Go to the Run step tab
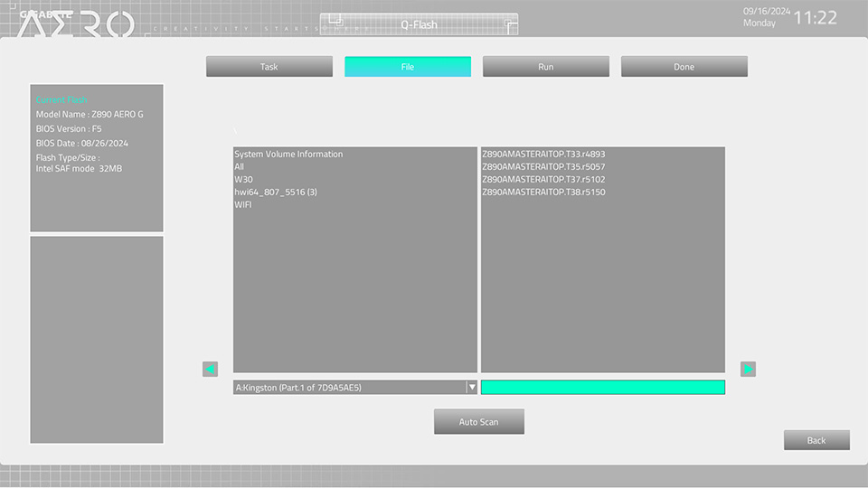Screen dimensions: 868x488 coord(545,67)
